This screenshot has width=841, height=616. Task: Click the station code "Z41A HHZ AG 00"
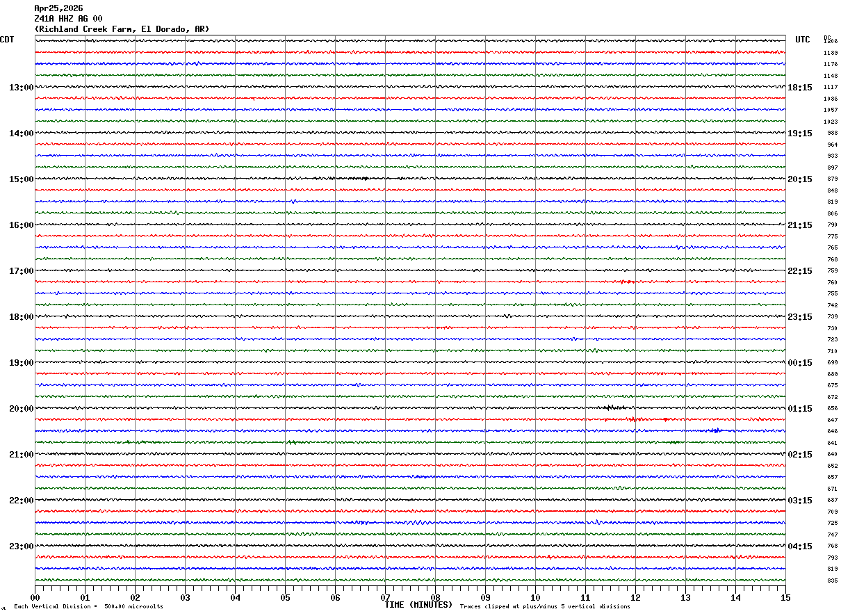(x=68, y=19)
